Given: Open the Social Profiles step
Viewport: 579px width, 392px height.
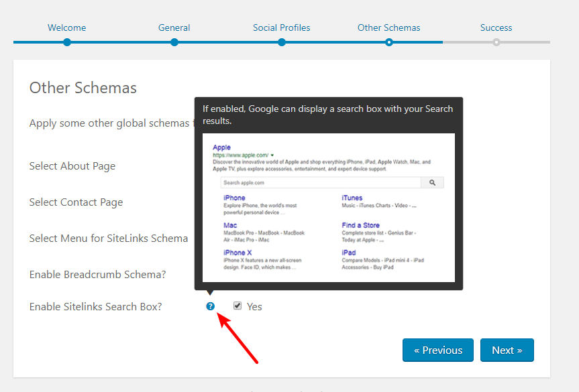Looking at the screenshot, I should [x=281, y=27].
